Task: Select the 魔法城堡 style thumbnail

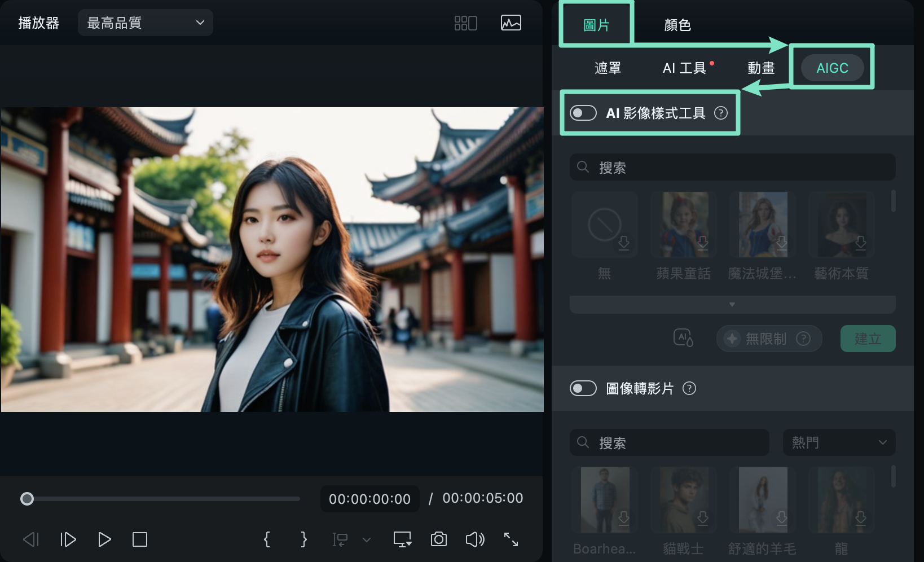Action: pyautogui.click(x=763, y=225)
